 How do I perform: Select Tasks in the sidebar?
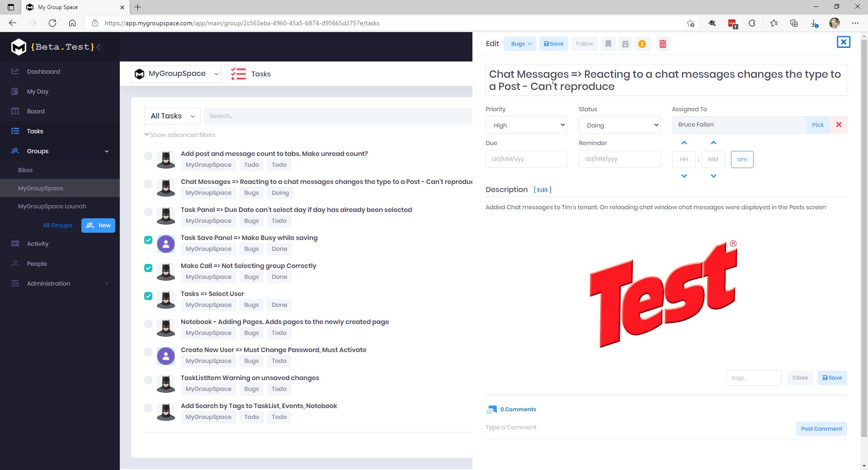point(60,131)
